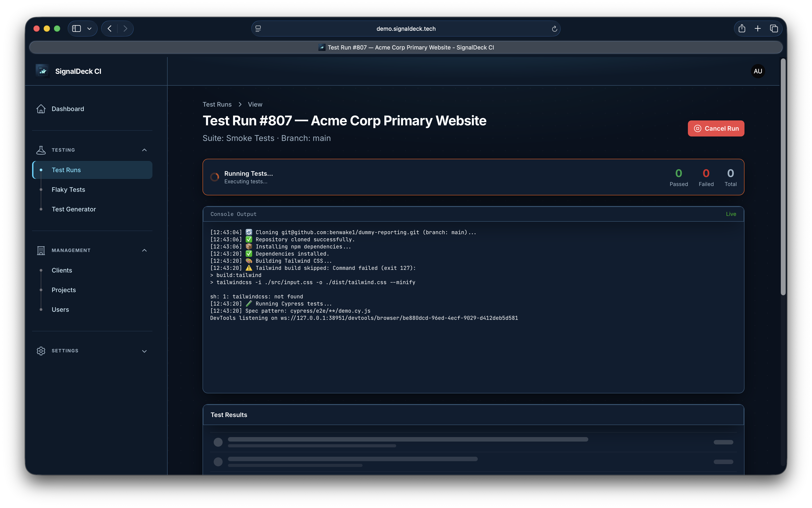
Task: Click the Test Runs breadcrumb link
Action: click(x=217, y=105)
